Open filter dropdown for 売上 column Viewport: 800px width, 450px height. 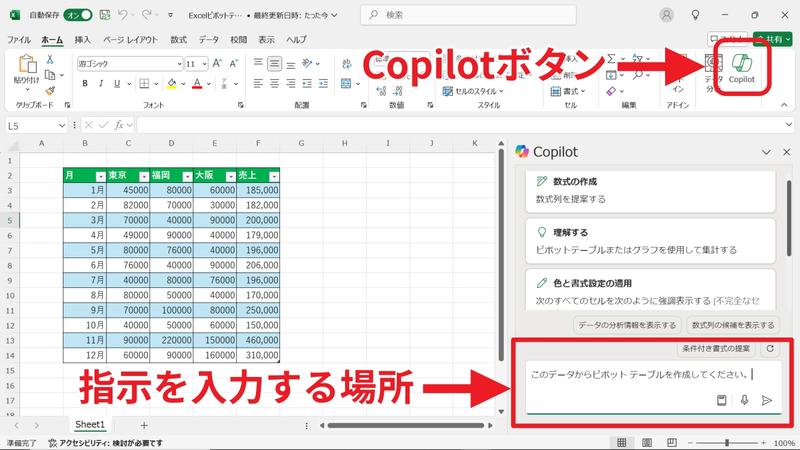274,177
